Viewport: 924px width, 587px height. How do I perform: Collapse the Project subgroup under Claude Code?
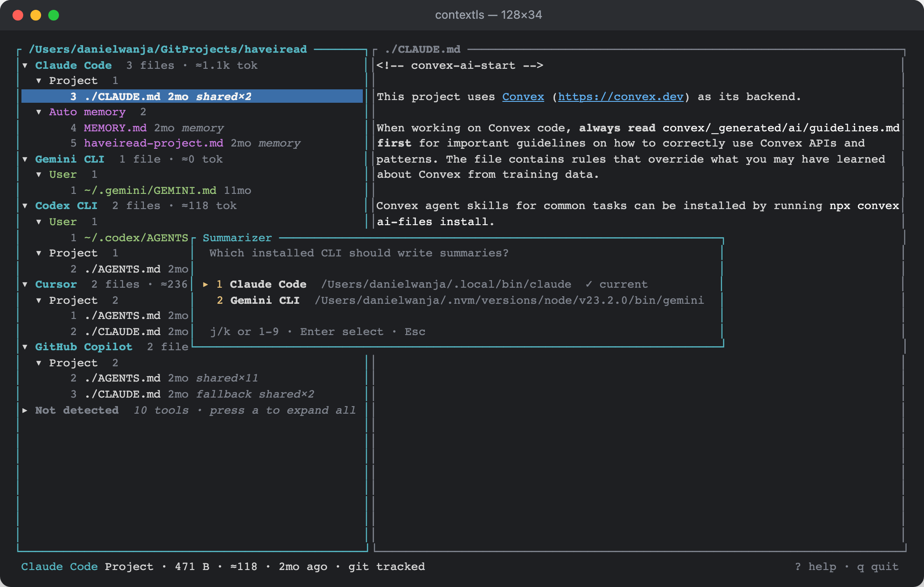[x=39, y=81]
